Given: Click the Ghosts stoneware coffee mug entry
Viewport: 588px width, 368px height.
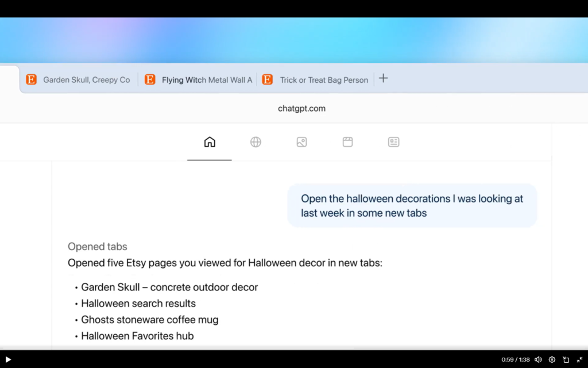Looking at the screenshot, I should coord(148,320).
